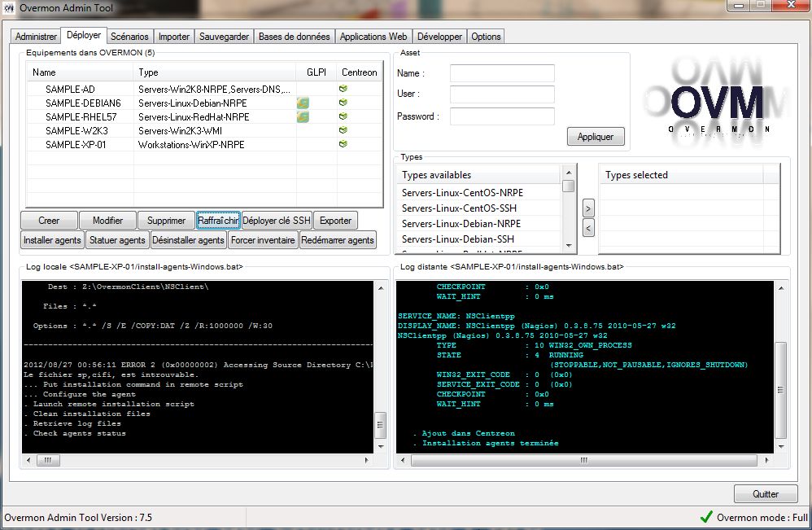Click the Modifier button

click(x=107, y=220)
